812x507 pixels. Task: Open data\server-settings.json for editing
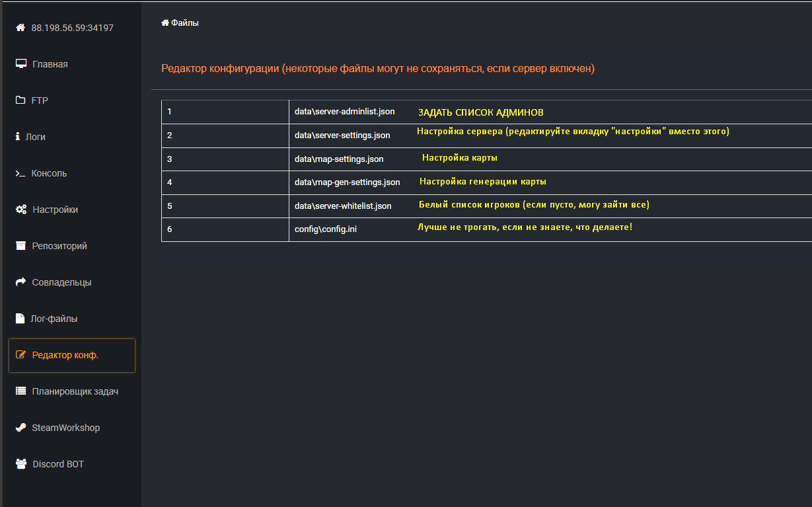(x=342, y=136)
